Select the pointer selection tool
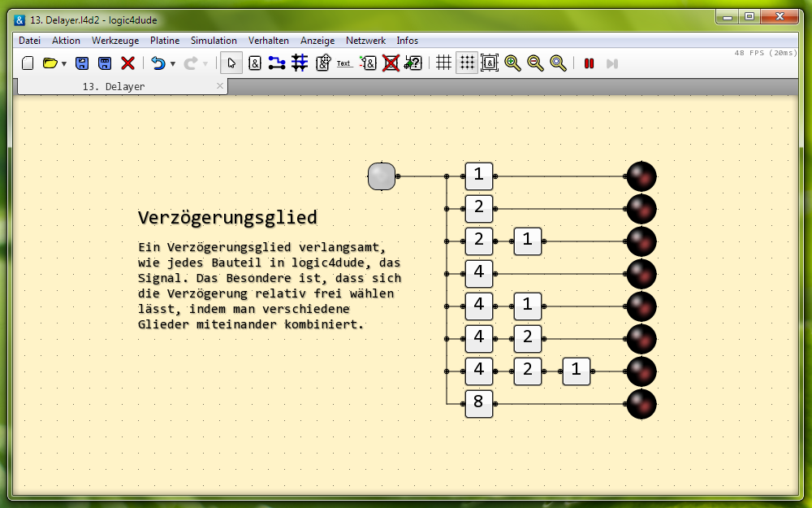Viewport: 812px width, 508px height. coord(231,63)
